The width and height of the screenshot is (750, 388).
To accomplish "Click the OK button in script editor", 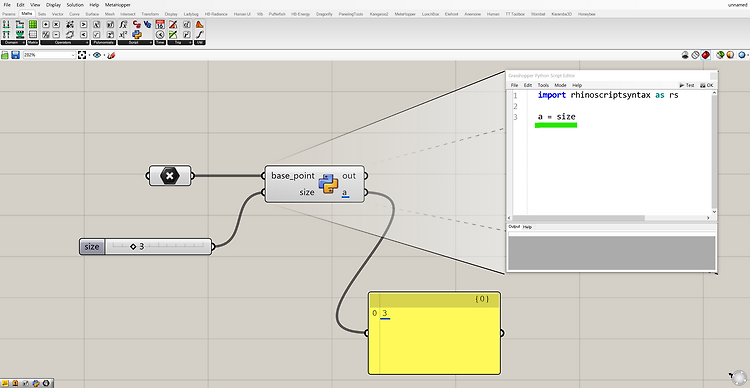I will click(x=706, y=85).
